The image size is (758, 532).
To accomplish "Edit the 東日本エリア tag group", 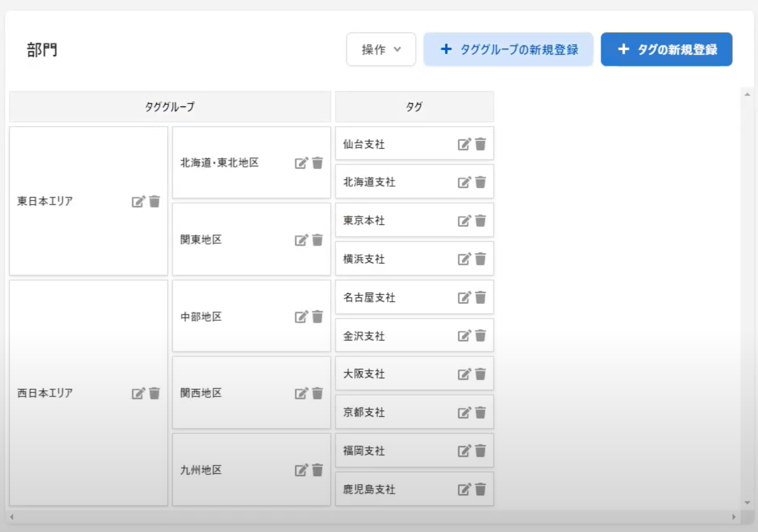I will click(x=138, y=202).
